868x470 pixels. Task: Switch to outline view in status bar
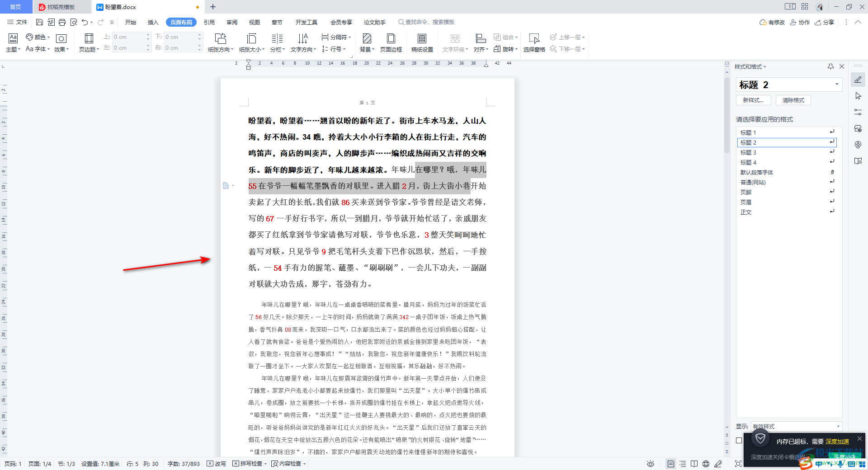(683, 464)
